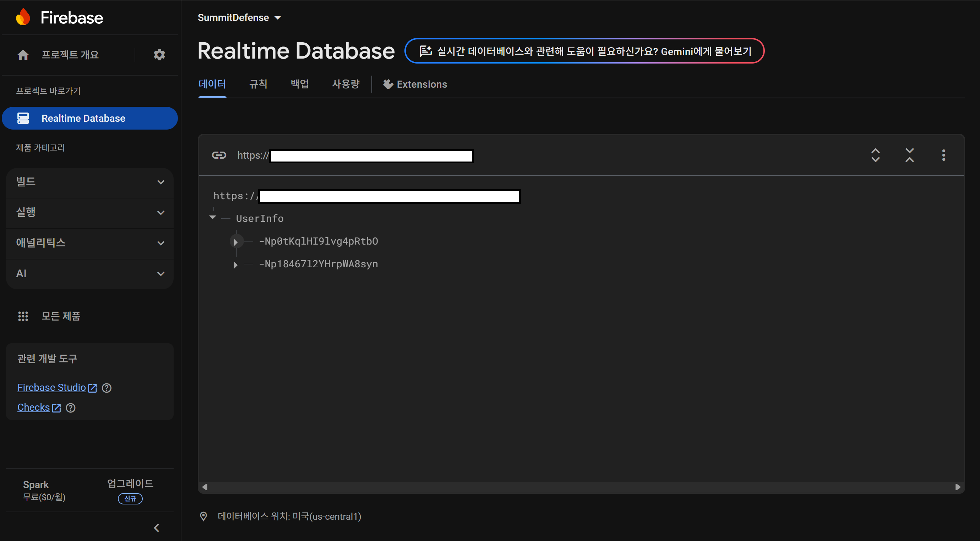The width and height of the screenshot is (980, 541).
Task: Click the project settings gear icon
Action: click(159, 55)
